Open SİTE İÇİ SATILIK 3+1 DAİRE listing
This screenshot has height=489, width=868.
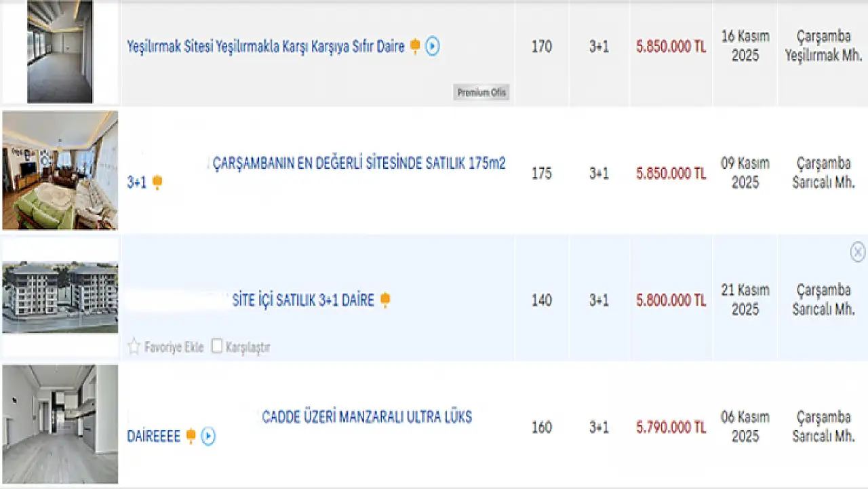(303, 300)
